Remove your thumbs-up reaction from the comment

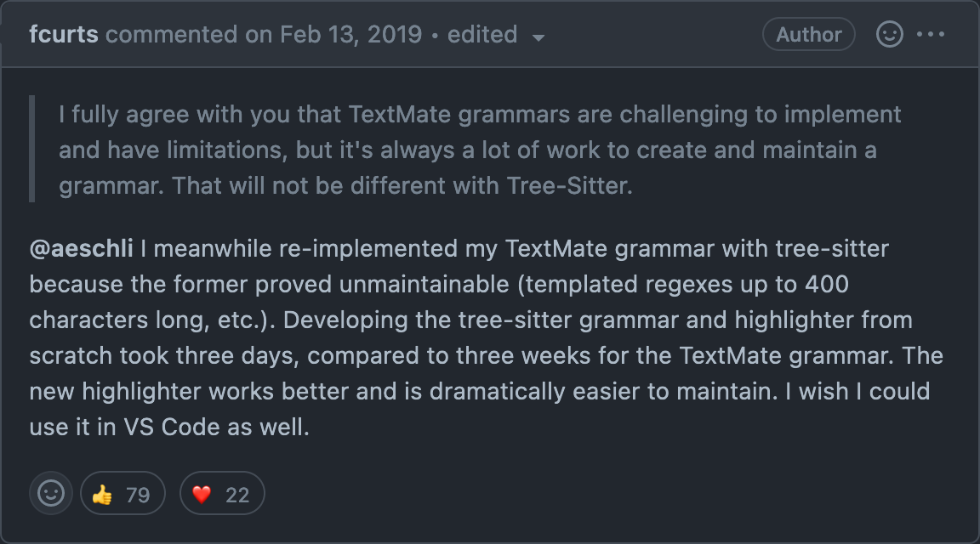[x=122, y=493]
